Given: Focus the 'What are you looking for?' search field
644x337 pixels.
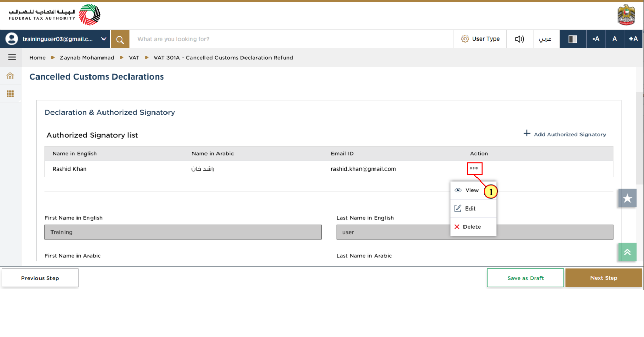Looking at the screenshot, I should tap(291, 39).
